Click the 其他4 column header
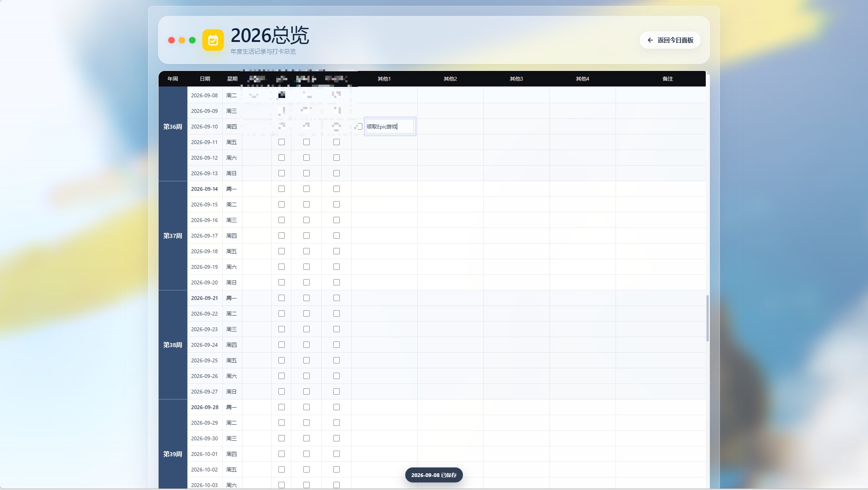868x490 pixels. 583,79
